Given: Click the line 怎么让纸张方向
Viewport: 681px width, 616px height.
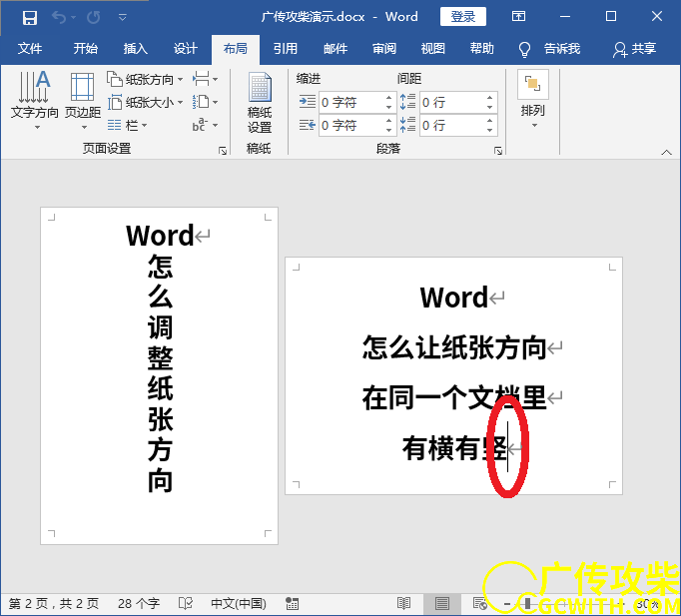Looking at the screenshot, I should click(454, 347).
